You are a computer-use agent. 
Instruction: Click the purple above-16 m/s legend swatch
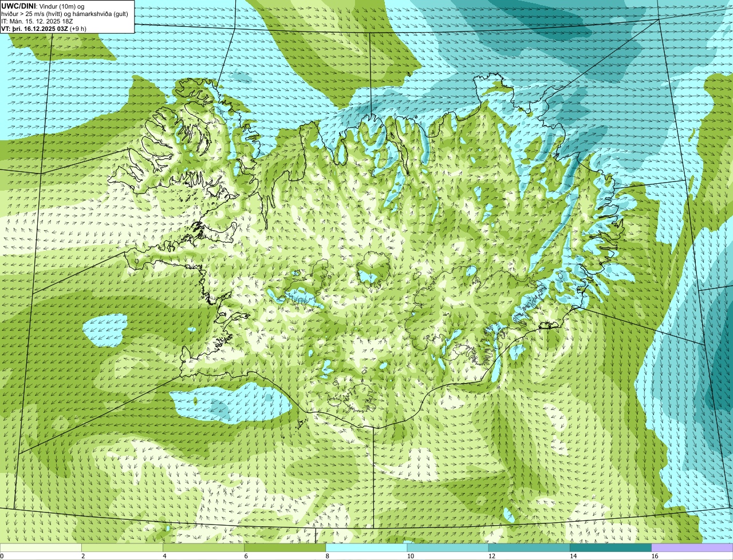692,547
